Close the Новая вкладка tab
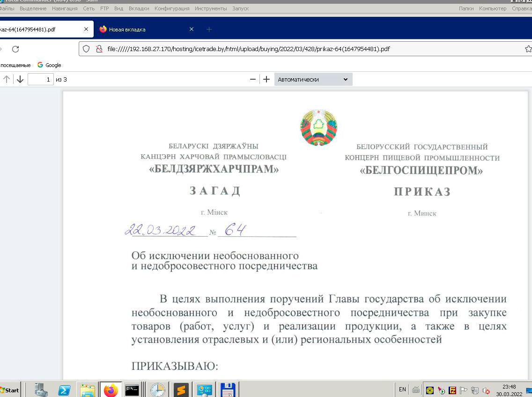The width and height of the screenshot is (532, 397). pos(191,29)
